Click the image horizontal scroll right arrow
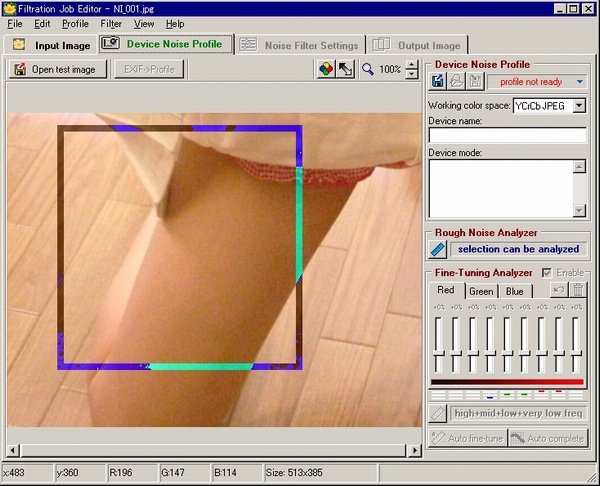The image size is (600, 486). tap(415, 450)
